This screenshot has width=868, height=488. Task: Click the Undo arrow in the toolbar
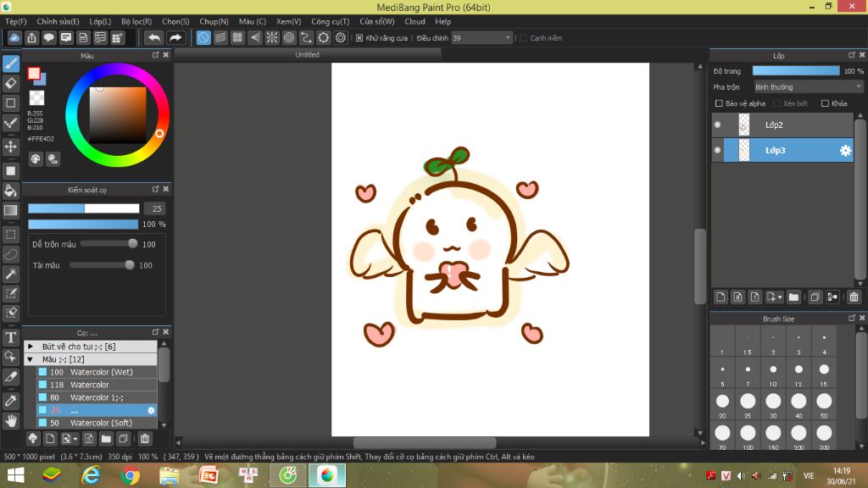(154, 37)
